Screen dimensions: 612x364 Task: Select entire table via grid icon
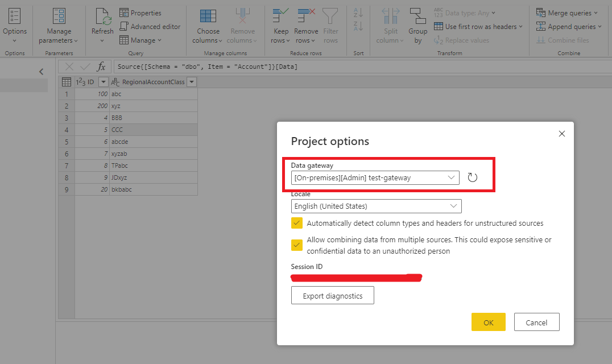(67, 82)
